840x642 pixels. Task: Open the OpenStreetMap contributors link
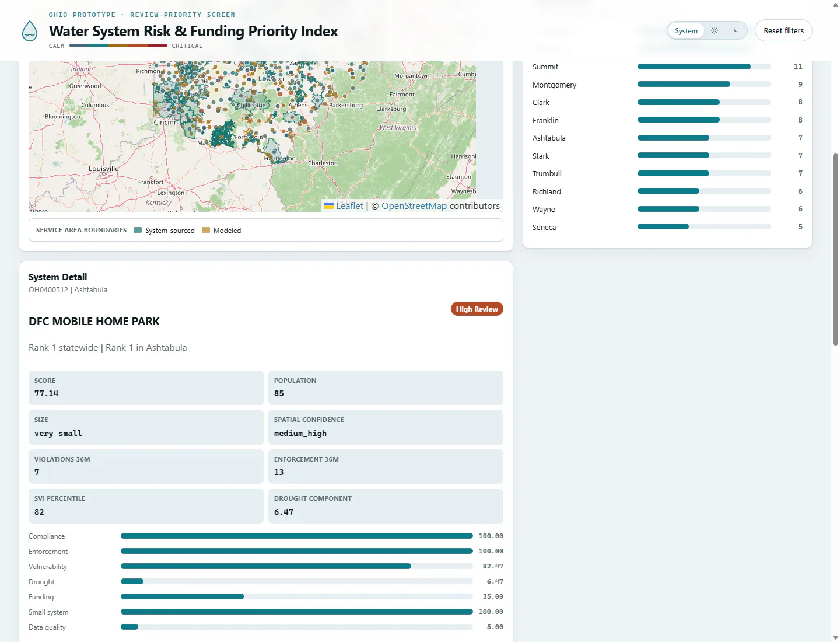click(414, 206)
